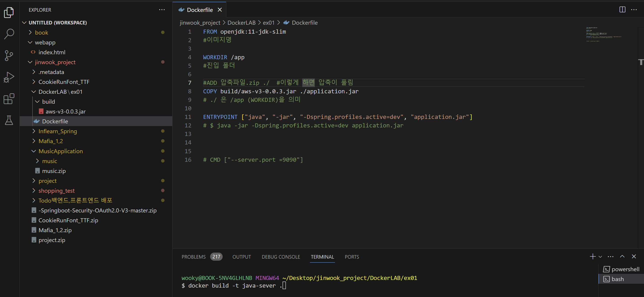Open the Explorer view in activity bar

point(9,12)
